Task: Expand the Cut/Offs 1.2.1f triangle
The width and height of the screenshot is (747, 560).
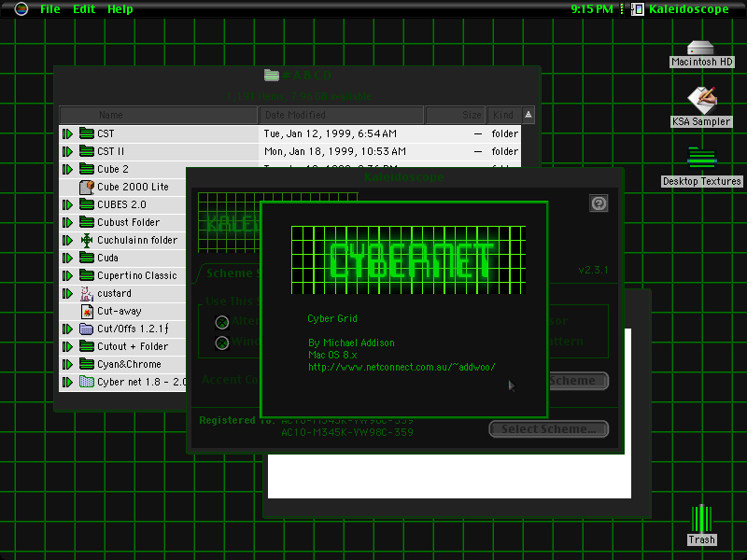Action: (67, 329)
